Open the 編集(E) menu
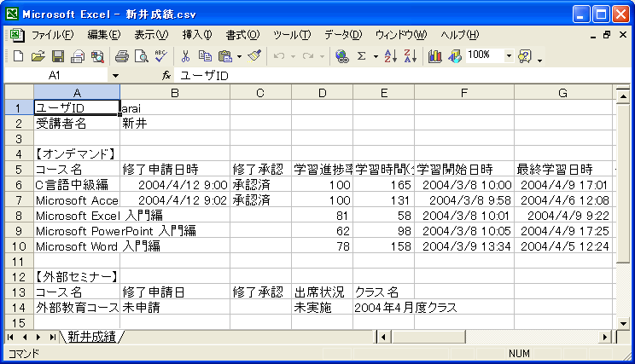 [x=104, y=35]
